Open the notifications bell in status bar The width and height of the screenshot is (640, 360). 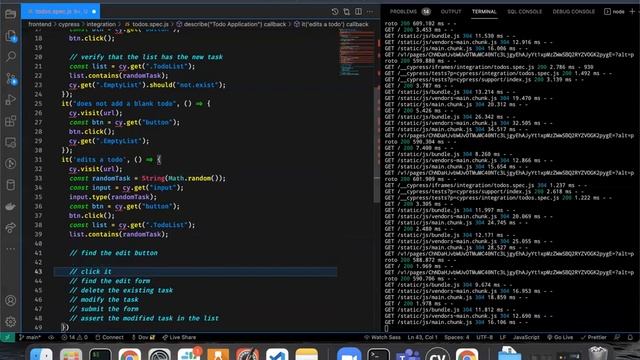tap(630, 337)
